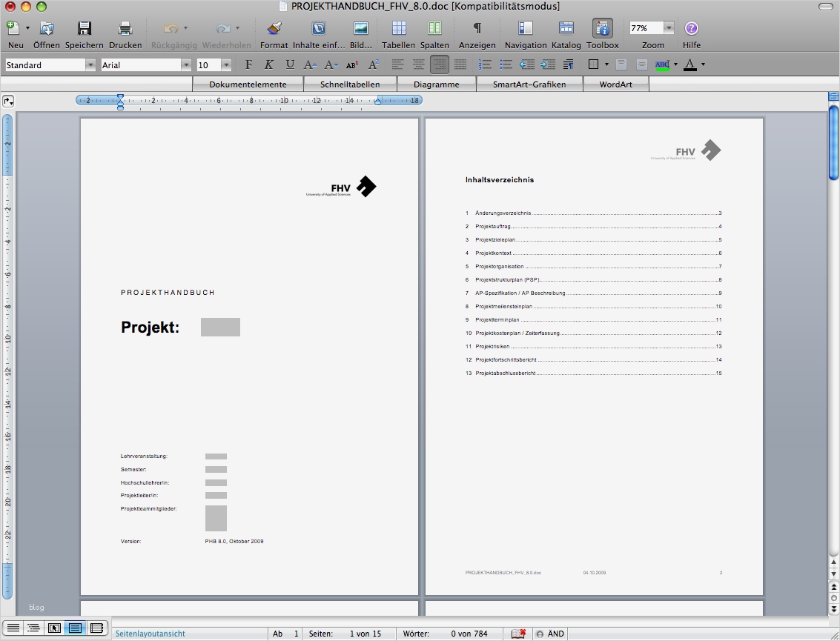Center align text
Image resolution: width=840 pixels, height=641 pixels.
pyautogui.click(x=418, y=64)
